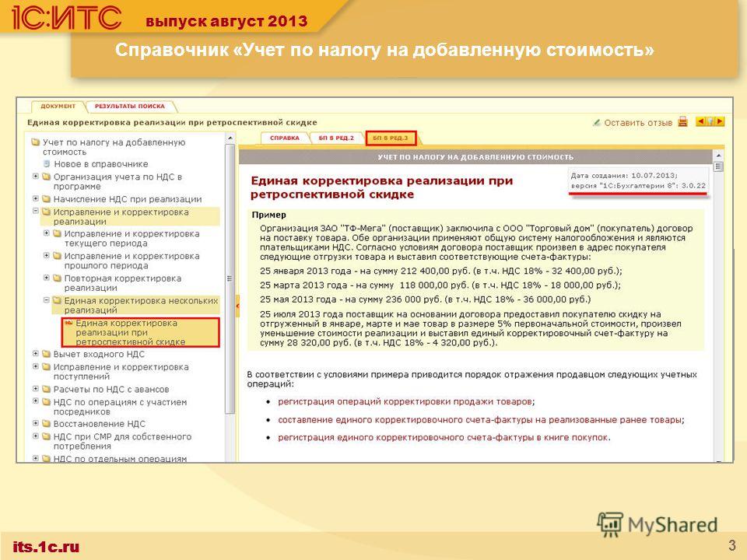Screen dimensions: 747x560
Task: Click the line 25 мая 2013 года
Action: point(425,299)
